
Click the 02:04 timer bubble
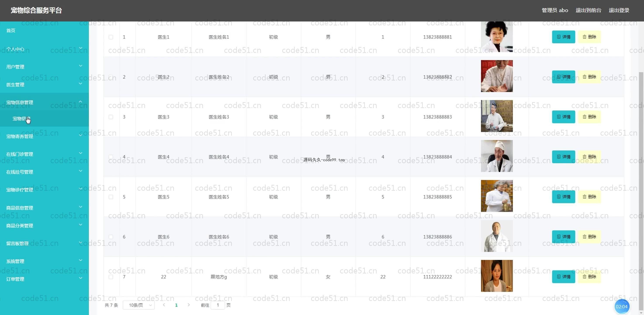pyautogui.click(x=621, y=306)
